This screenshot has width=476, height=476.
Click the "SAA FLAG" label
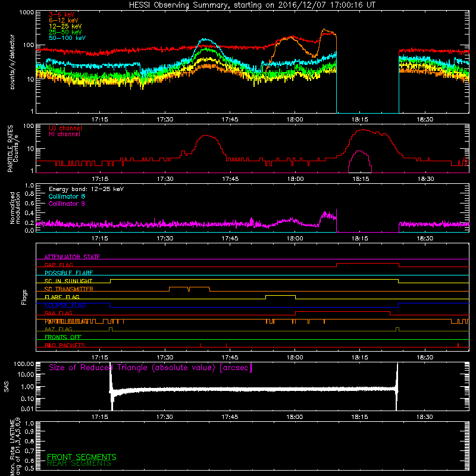click(58, 313)
